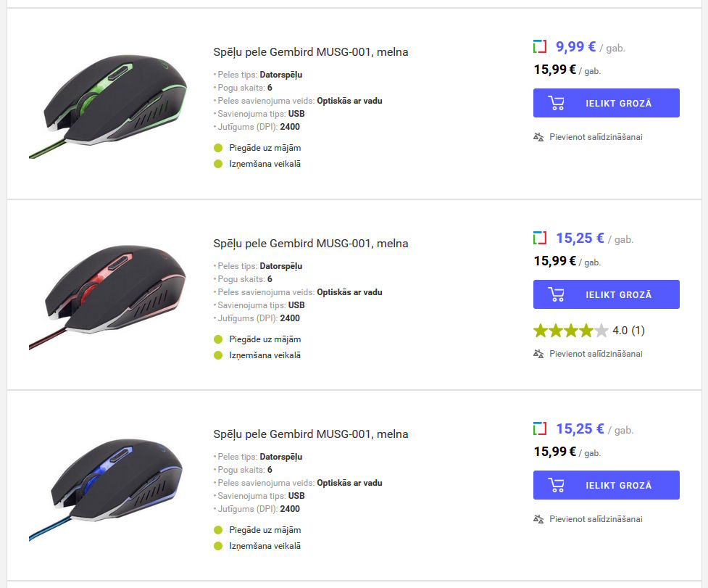
Task: Open the blue-lit Gembird MUSG-001 product title
Action: click(x=310, y=434)
